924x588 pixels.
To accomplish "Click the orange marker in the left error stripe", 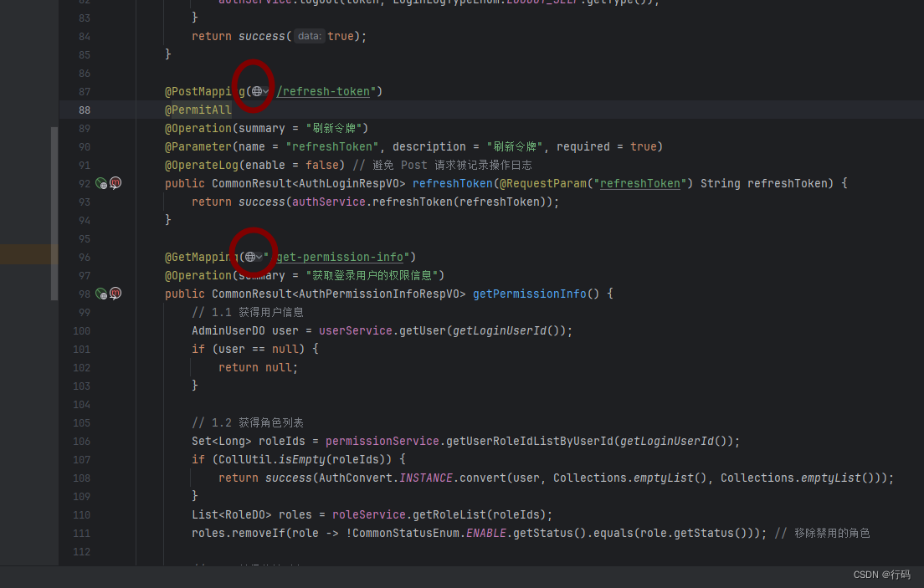I will coord(25,253).
